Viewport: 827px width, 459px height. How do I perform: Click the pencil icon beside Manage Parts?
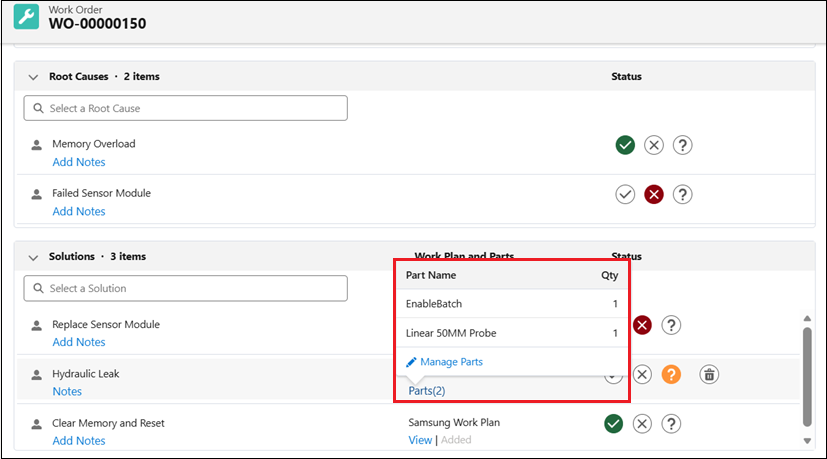(x=411, y=362)
